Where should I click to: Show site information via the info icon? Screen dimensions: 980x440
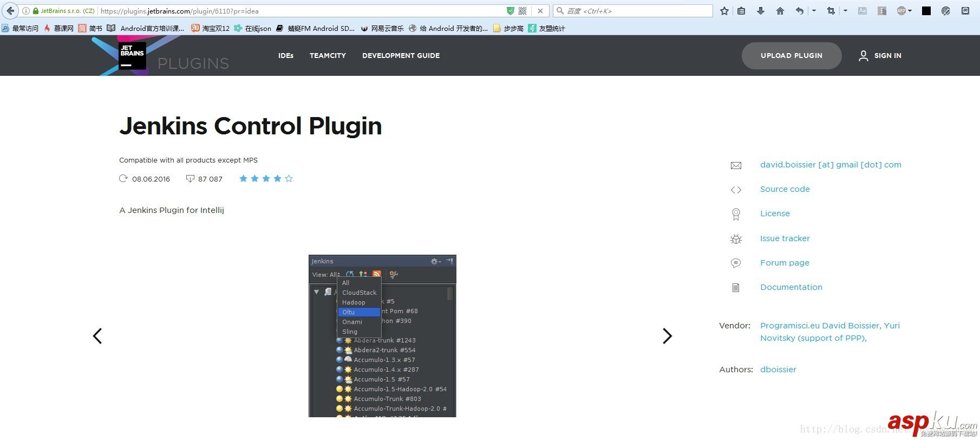25,11
